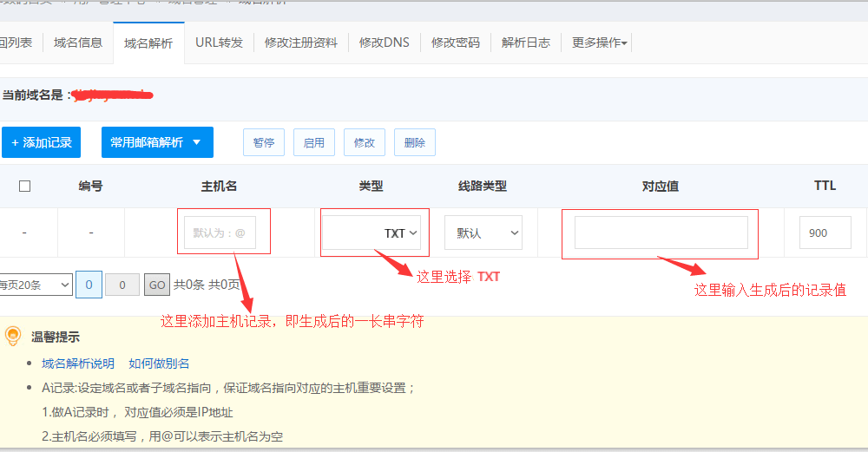The image size is (868, 452).
Task: Expand the 常用邮箱解析 dropdown button
Action: 157,142
